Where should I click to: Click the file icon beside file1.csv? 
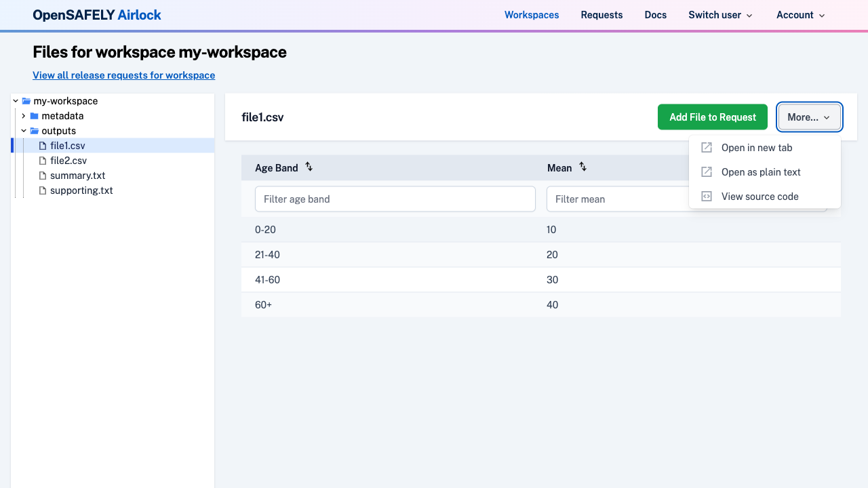coord(42,145)
